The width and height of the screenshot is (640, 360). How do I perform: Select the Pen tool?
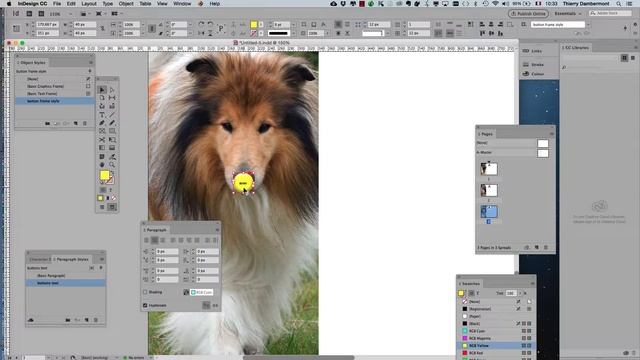coord(102,123)
